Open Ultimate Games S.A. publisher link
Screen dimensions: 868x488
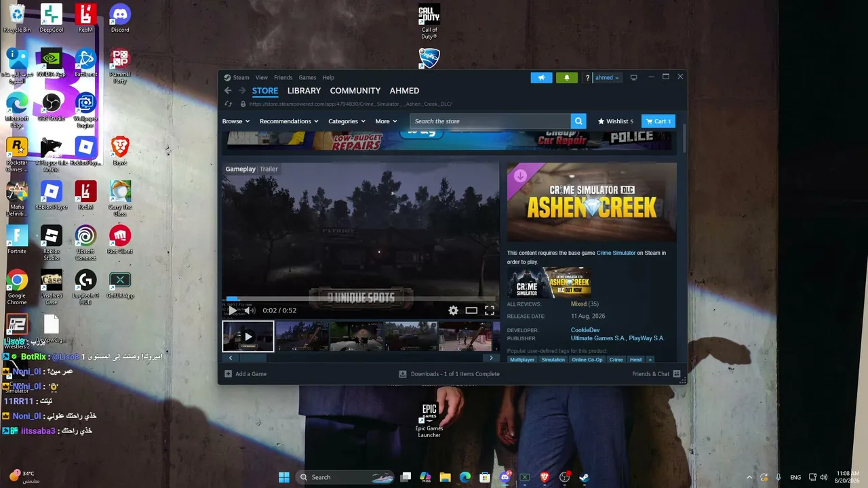click(x=598, y=338)
